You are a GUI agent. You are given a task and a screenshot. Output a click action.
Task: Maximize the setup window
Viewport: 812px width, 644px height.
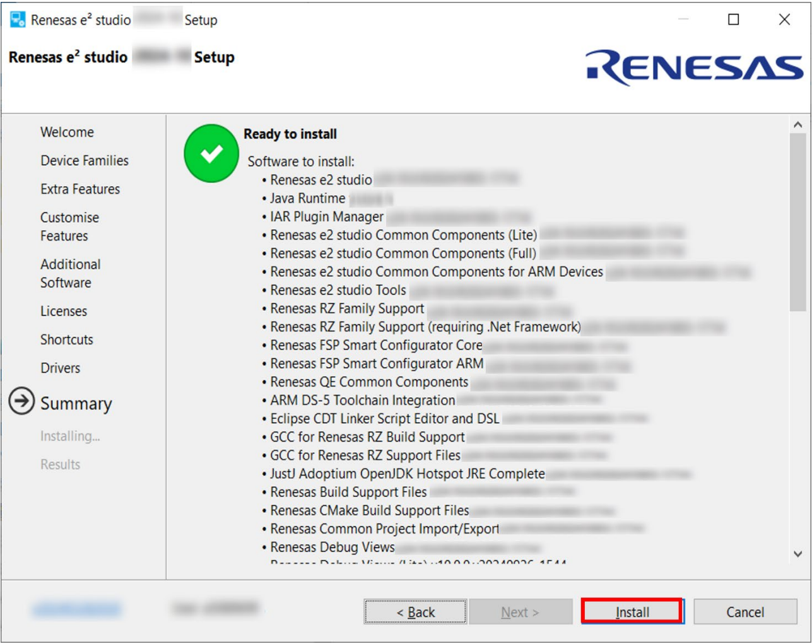pos(733,20)
